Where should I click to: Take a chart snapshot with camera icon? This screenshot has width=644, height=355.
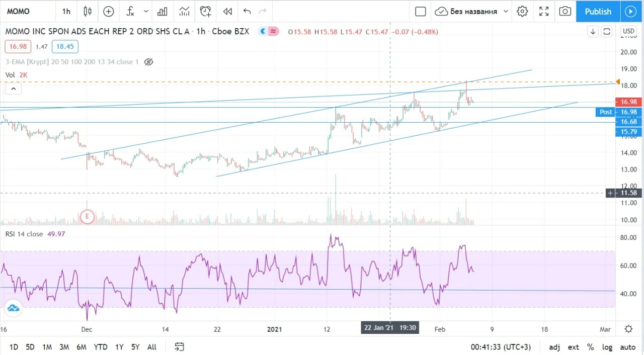pyautogui.click(x=565, y=11)
